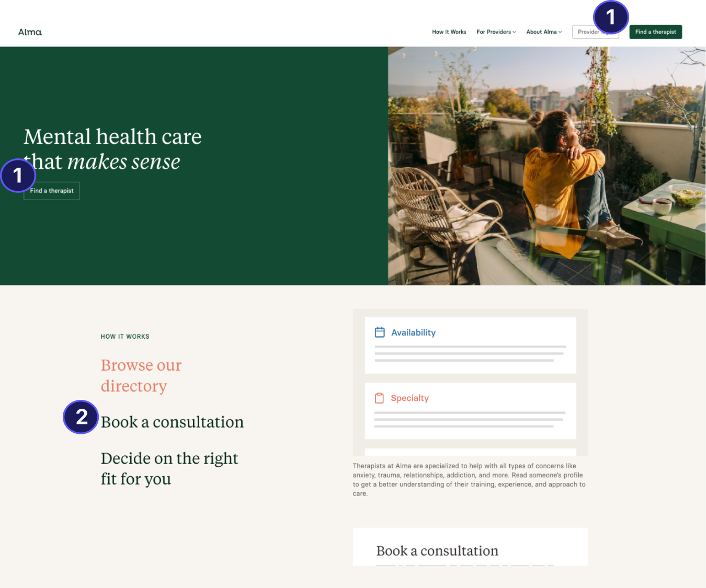
Task: Click the Specialty clipboard icon
Action: click(379, 398)
